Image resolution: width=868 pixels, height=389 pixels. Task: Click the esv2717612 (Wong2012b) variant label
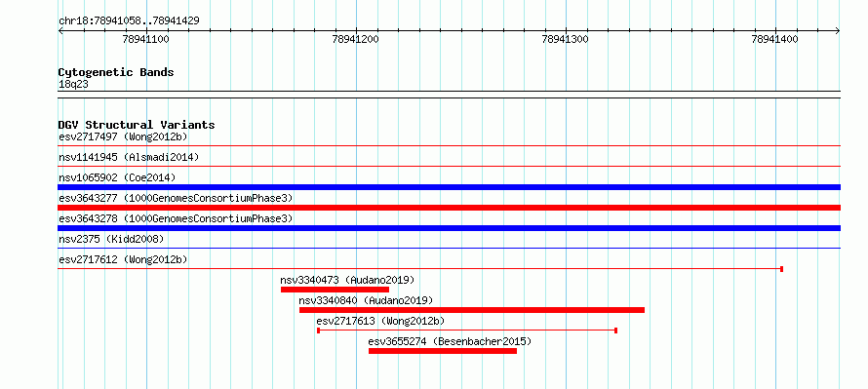(x=123, y=259)
